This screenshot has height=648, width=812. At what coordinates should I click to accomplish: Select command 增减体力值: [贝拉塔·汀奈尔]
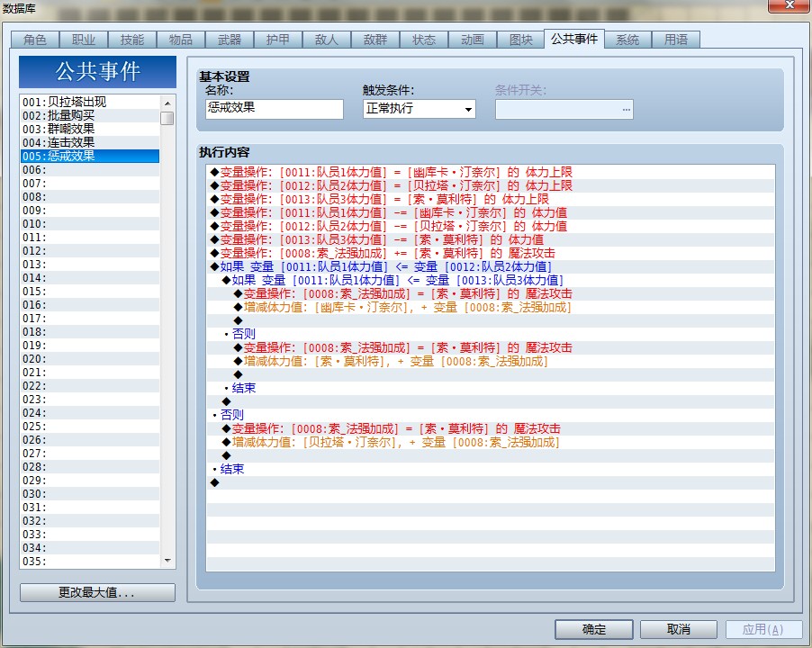(491, 442)
